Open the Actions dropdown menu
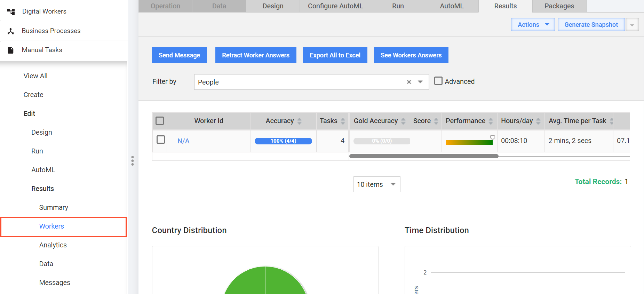The image size is (644, 294). point(533,24)
